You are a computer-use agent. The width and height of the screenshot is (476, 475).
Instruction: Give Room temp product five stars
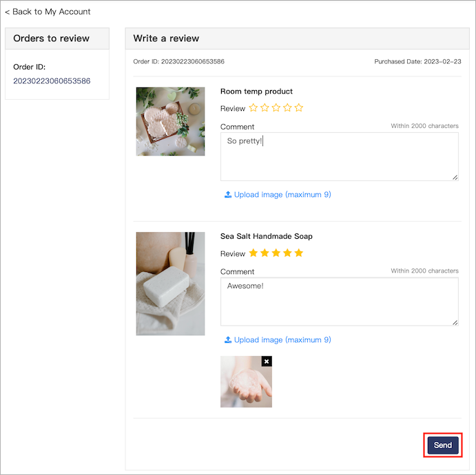tap(299, 107)
